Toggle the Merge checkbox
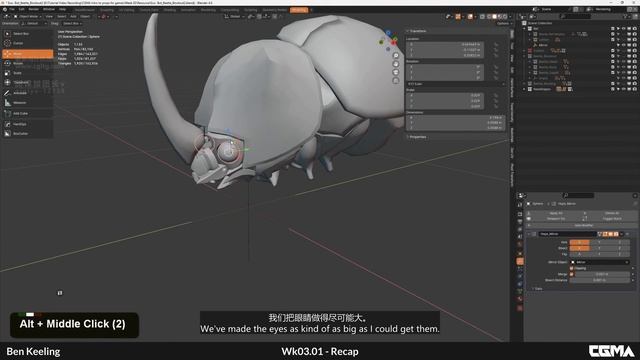Screen dimensions: 640x360 (571, 274)
